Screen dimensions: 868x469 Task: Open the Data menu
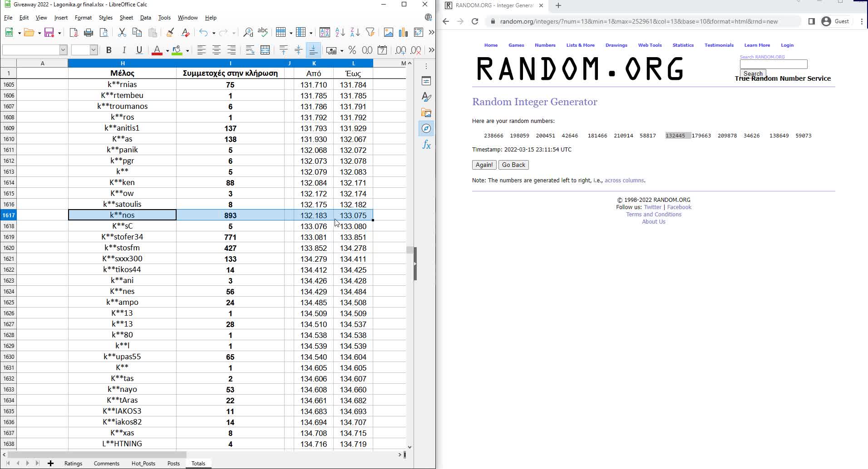tap(145, 18)
